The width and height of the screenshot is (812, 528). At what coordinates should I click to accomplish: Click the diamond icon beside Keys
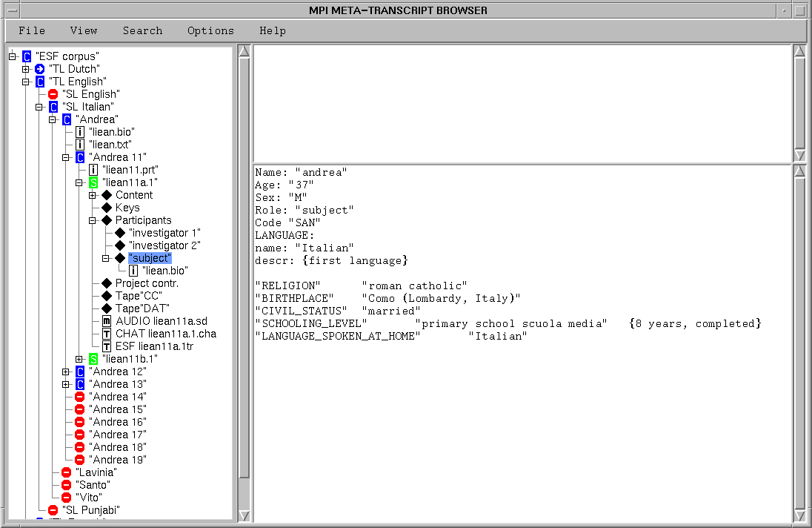coord(107,208)
